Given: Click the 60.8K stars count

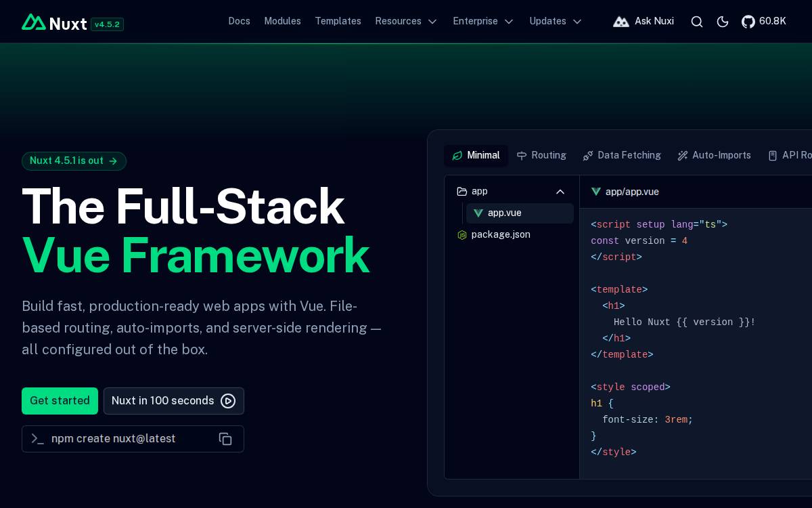Looking at the screenshot, I should tap(773, 21).
